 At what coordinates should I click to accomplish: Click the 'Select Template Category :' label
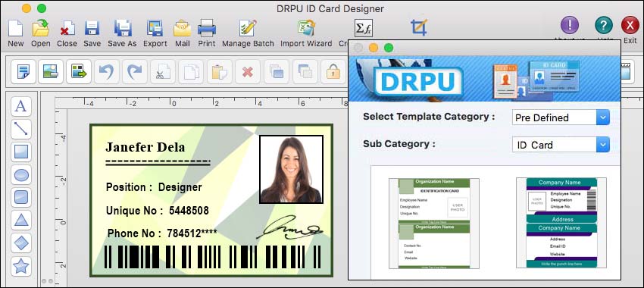click(429, 117)
